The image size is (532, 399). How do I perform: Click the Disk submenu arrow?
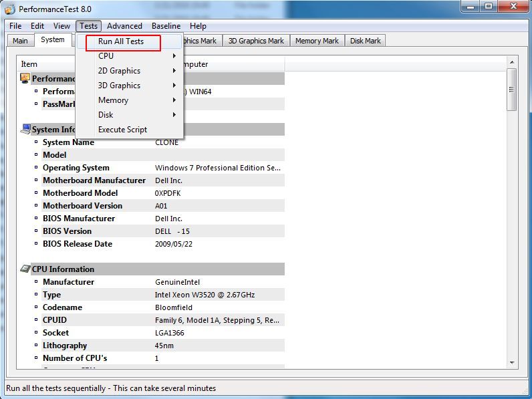click(174, 115)
